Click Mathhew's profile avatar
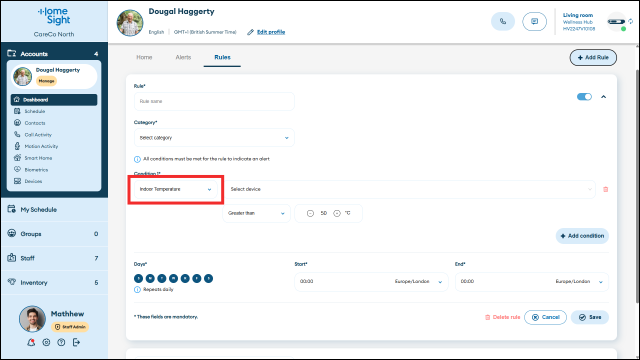Viewport: 640px width, 360px height. 32,319
